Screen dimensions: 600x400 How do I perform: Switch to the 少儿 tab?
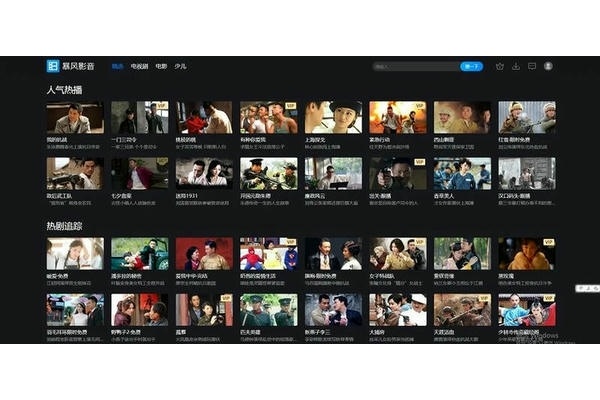[180, 66]
